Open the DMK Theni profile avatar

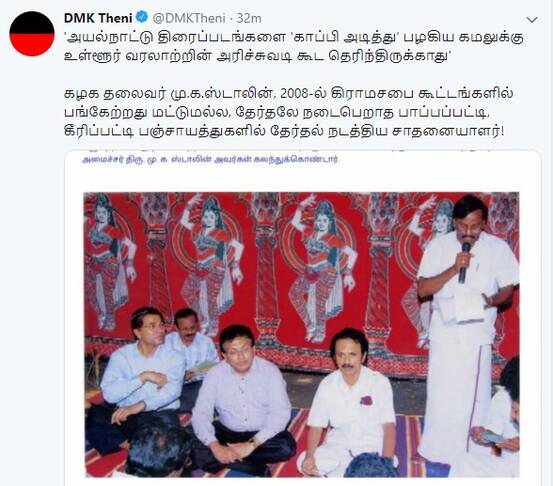click(x=32, y=34)
